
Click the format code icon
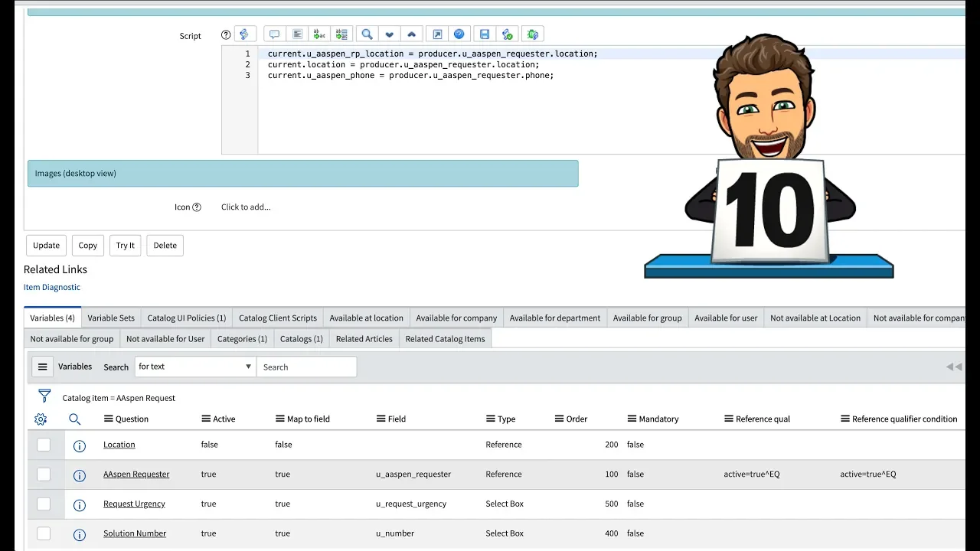(x=297, y=34)
